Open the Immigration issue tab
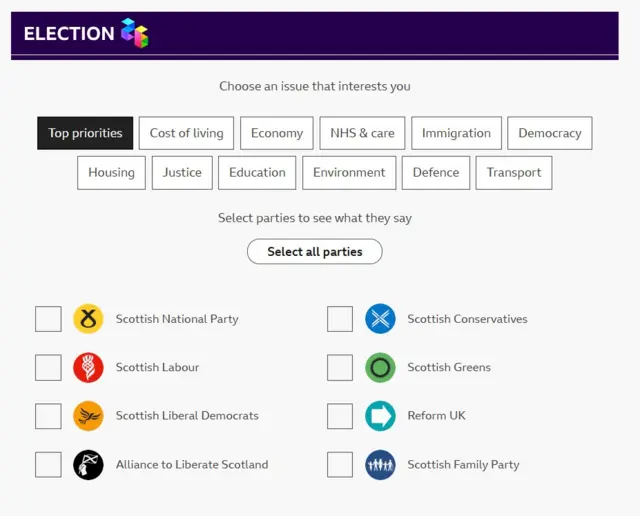This screenshot has height=516, width=640. [x=456, y=133]
